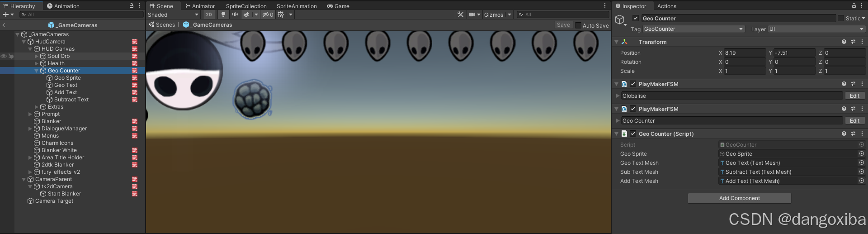Click the Scene view search field
Viewport: 868px width, 234px height.
563,14
